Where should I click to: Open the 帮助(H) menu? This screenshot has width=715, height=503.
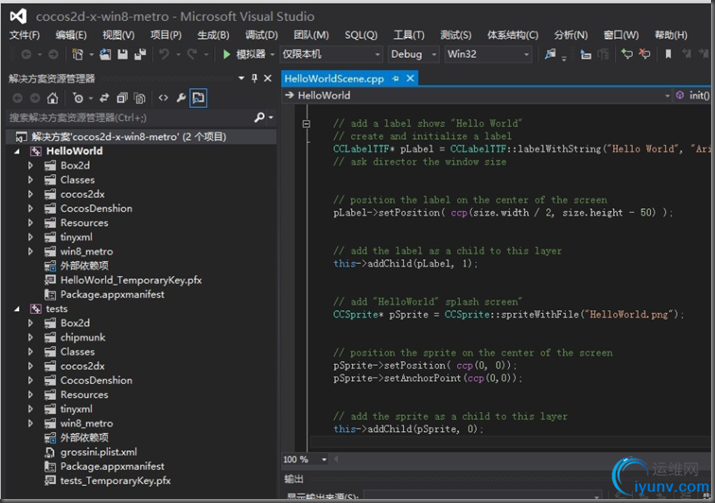tap(671, 35)
